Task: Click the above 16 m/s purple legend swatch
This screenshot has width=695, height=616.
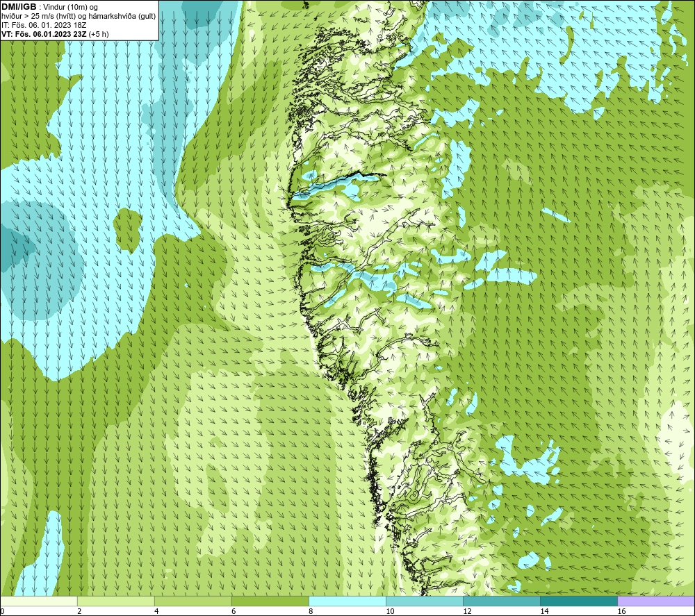Action: [656, 601]
